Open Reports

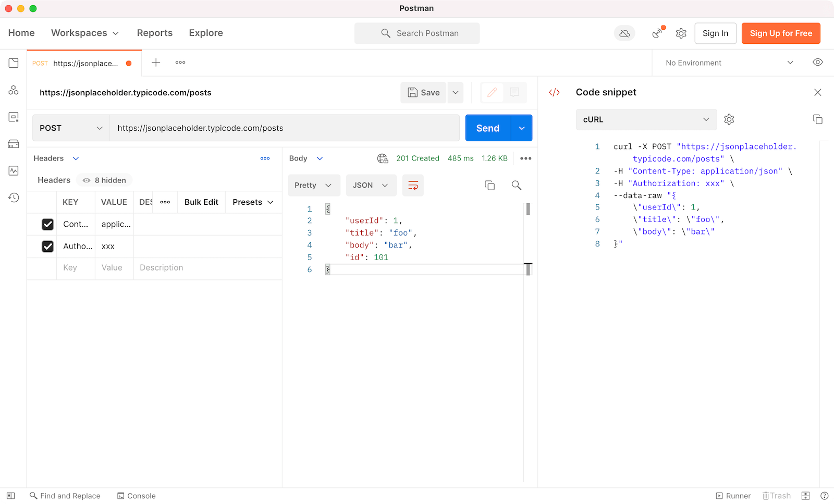(x=155, y=33)
